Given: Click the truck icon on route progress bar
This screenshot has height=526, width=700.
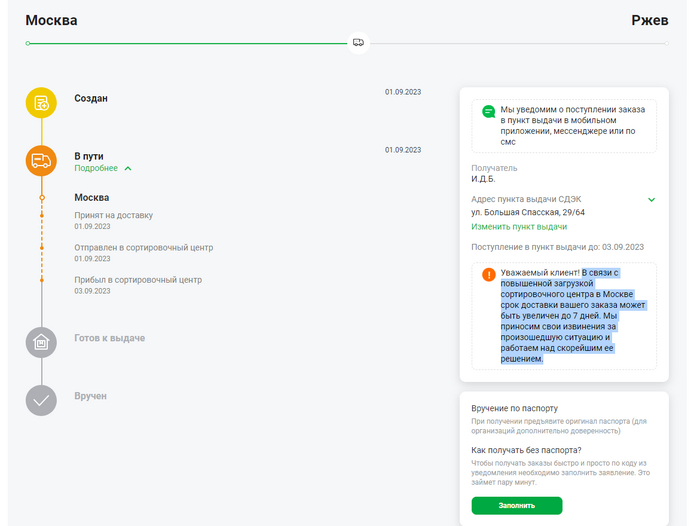Looking at the screenshot, I should coord(358,43).
